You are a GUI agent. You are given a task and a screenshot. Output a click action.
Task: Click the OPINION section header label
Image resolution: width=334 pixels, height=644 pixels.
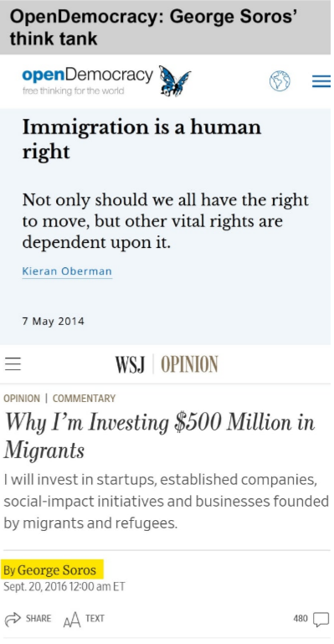pos(189,365)
